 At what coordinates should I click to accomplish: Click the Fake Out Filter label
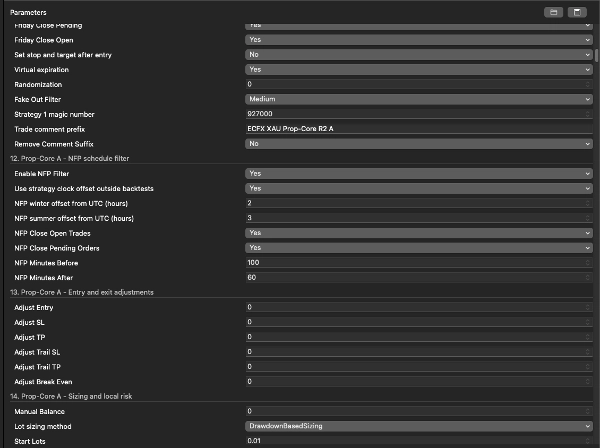(x=38, y=99)
